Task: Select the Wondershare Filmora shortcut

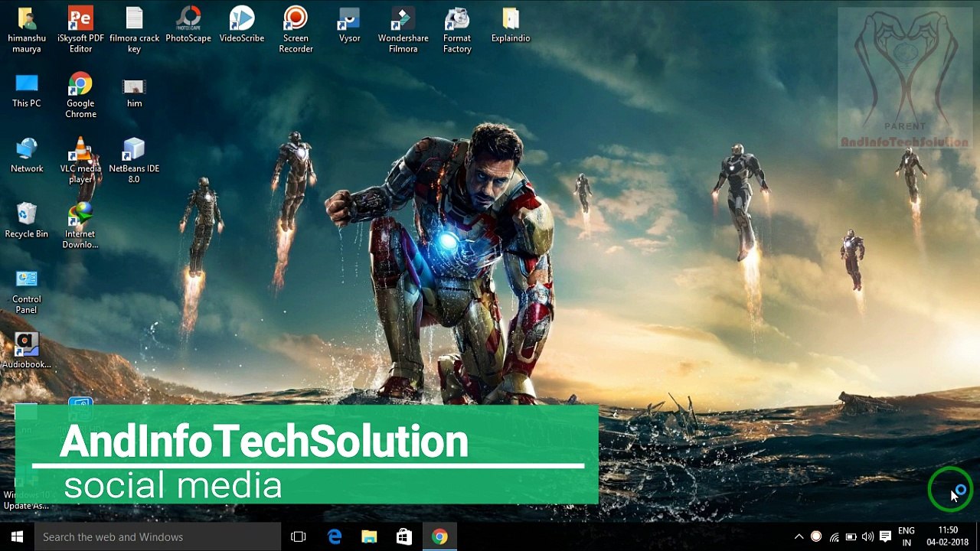Action: [x=403, y=30]
